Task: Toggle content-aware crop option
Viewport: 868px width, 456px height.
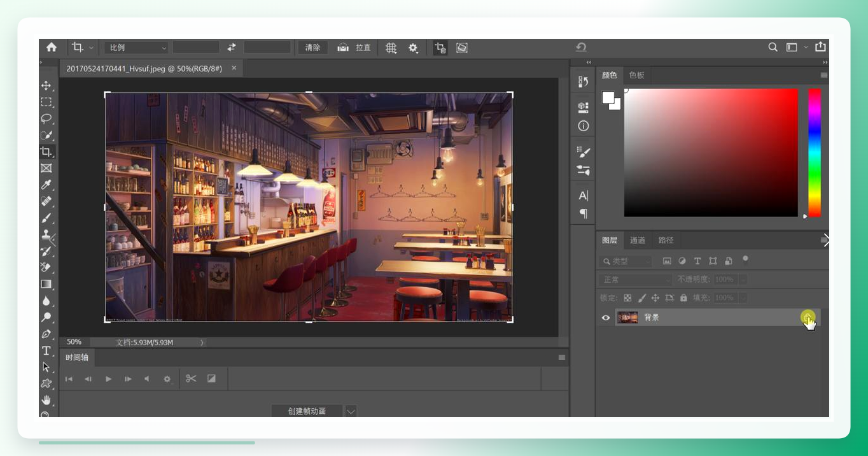Action: pos(462,48)
